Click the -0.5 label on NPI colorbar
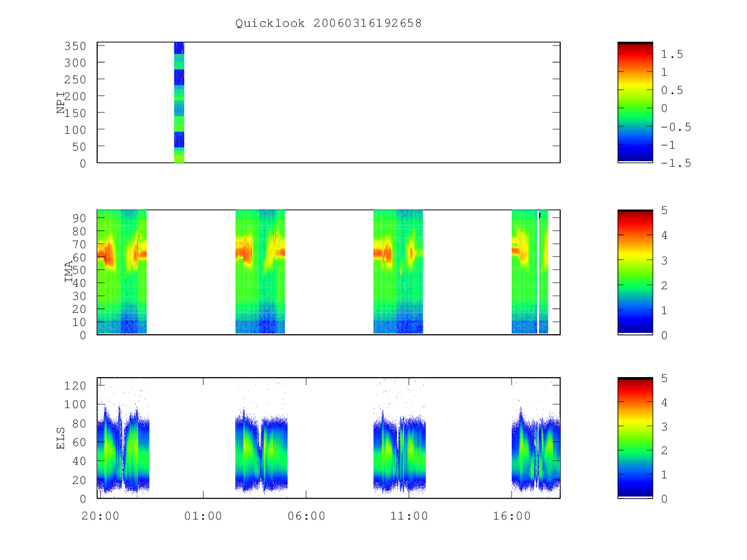This screenshot has width=747, height=560. (676, 127)
